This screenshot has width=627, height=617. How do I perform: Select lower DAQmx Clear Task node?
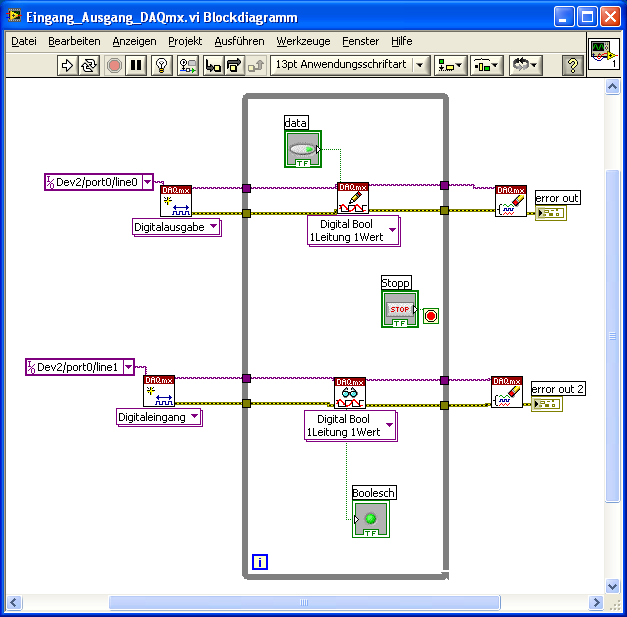click(x=507, y=392)
